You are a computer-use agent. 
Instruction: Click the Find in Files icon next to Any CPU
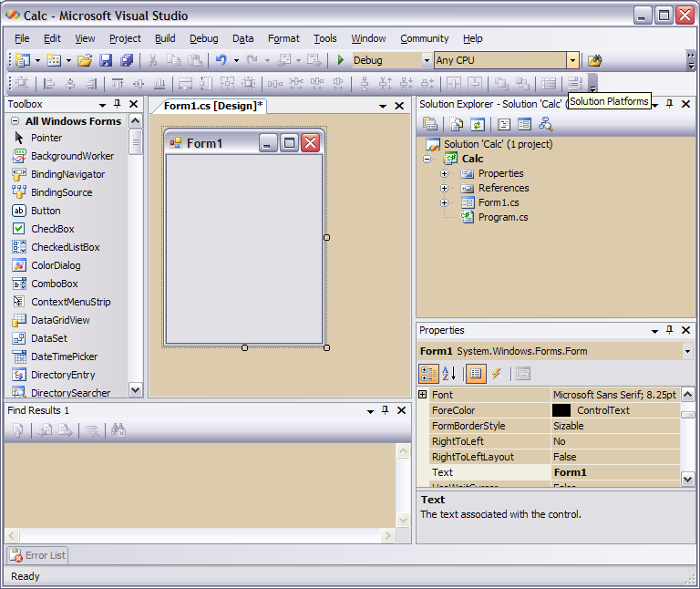[594, 60]
